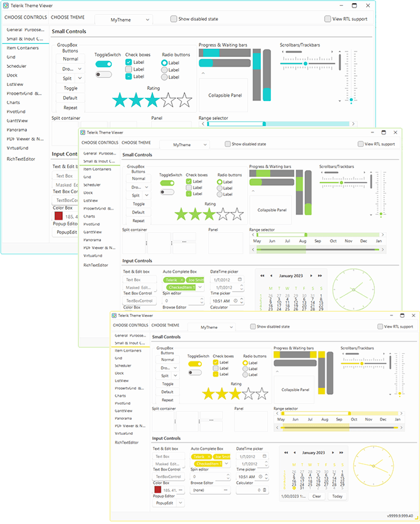Click range selector left arrow in green window
The height and width of the screenshot is (524, 420).
[253, 235]
